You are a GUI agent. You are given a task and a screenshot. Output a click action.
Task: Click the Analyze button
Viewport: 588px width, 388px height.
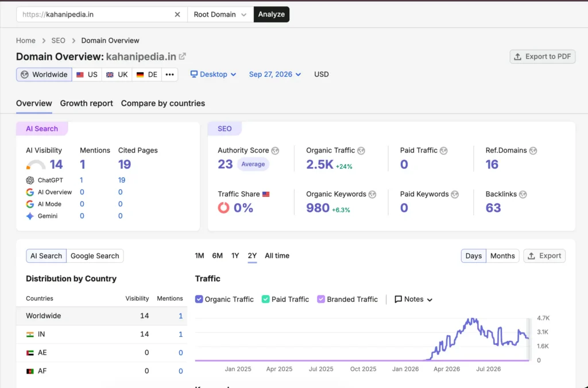pyautogui.click(x=272, y=14)
